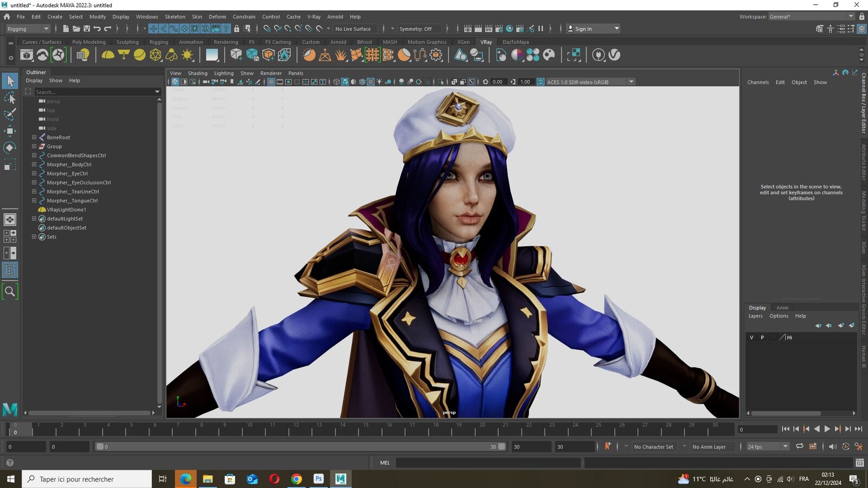Click the V-Ray color wheel sphere icon

coord(517,55)
